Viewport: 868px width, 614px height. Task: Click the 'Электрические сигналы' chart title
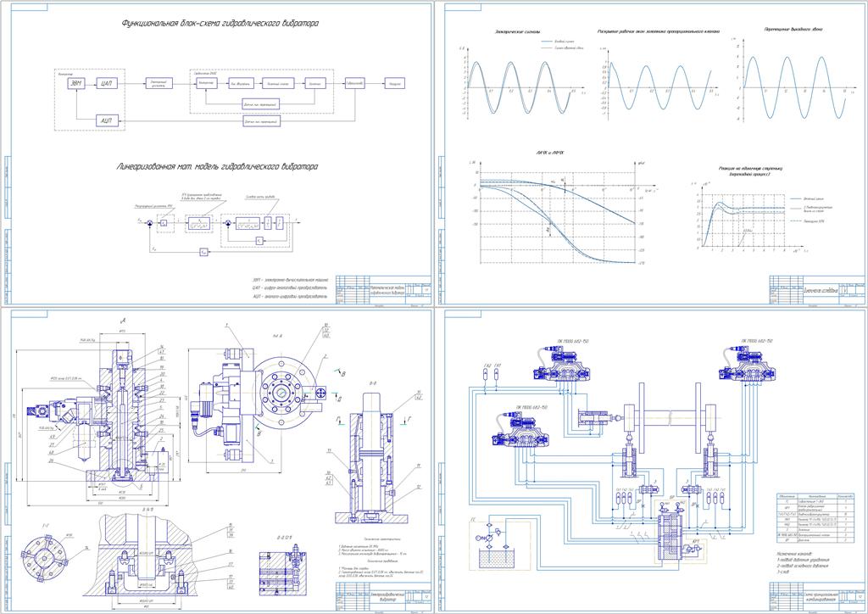pyautogui.click(x=518, y=31)
